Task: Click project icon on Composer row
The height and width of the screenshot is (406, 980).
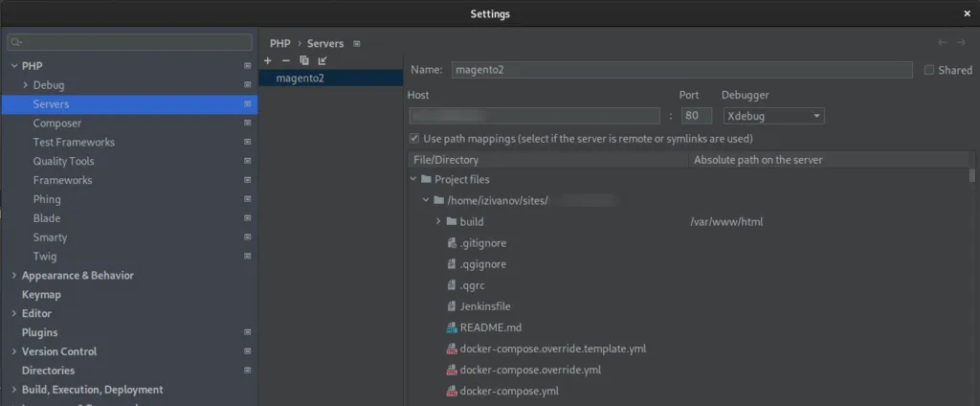Action: click(x=248, y=124)
